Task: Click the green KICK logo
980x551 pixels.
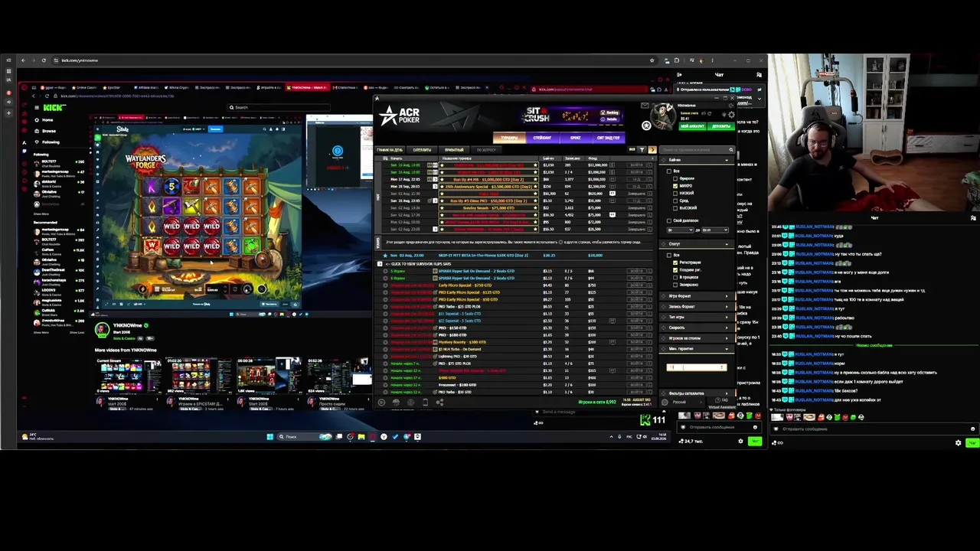Action: tap(54, 108)
